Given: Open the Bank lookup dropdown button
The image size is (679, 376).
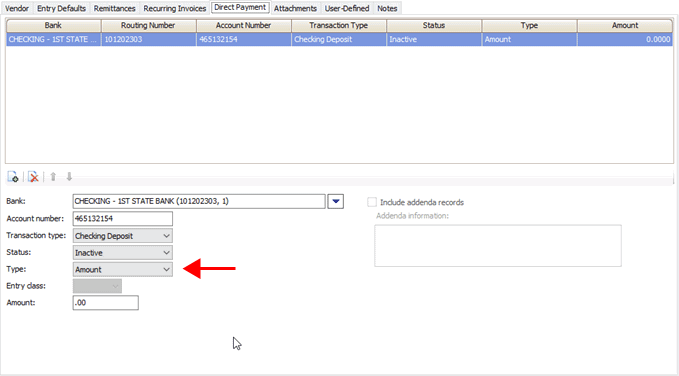Looking at the screenshot, I should click(x=336, y=201).
